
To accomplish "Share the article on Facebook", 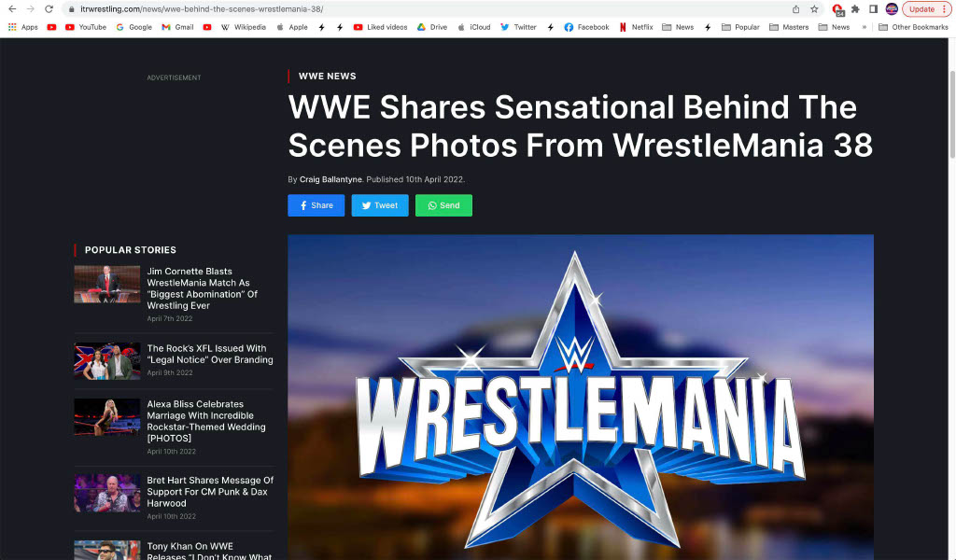I will [316, 205].
